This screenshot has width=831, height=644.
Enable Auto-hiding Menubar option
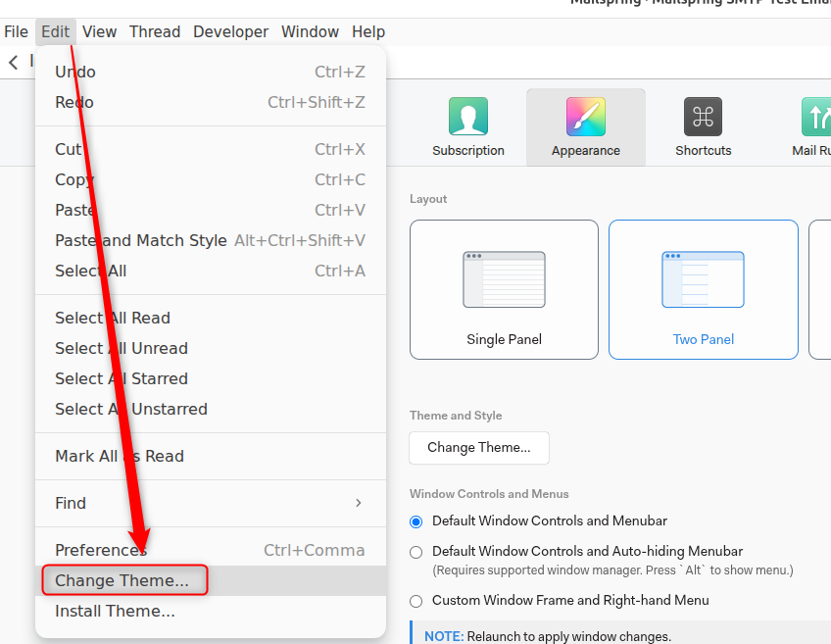coord(415,551)
